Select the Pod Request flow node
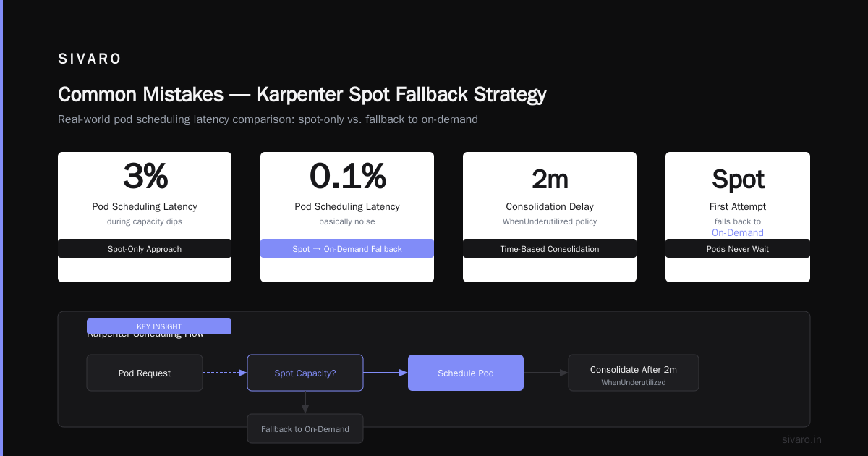 coord(145,373)
